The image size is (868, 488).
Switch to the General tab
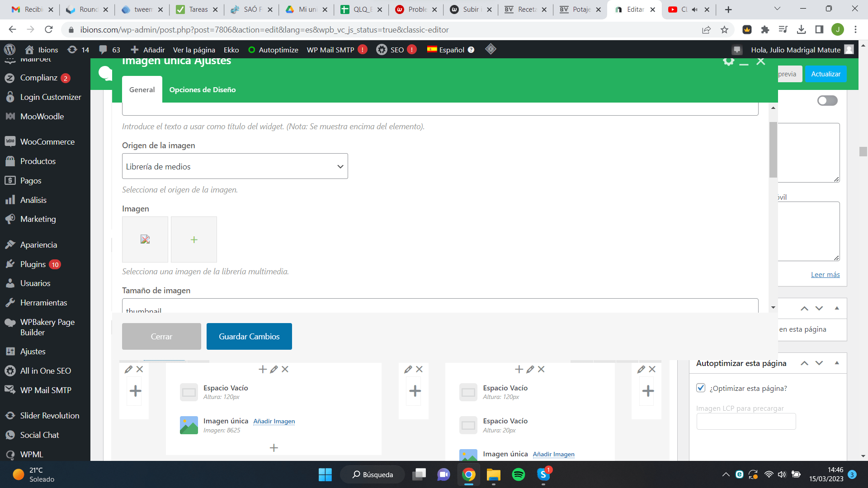click(142, 89)
